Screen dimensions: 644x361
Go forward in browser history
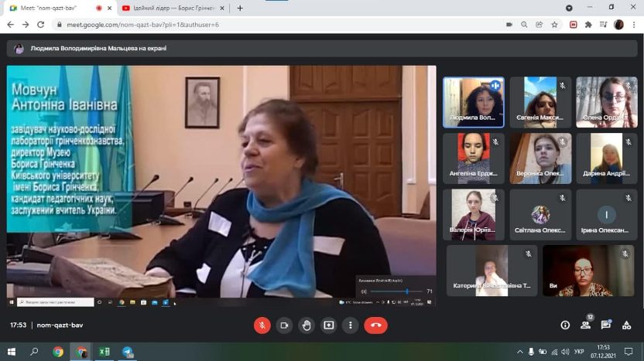pos(26,25)
